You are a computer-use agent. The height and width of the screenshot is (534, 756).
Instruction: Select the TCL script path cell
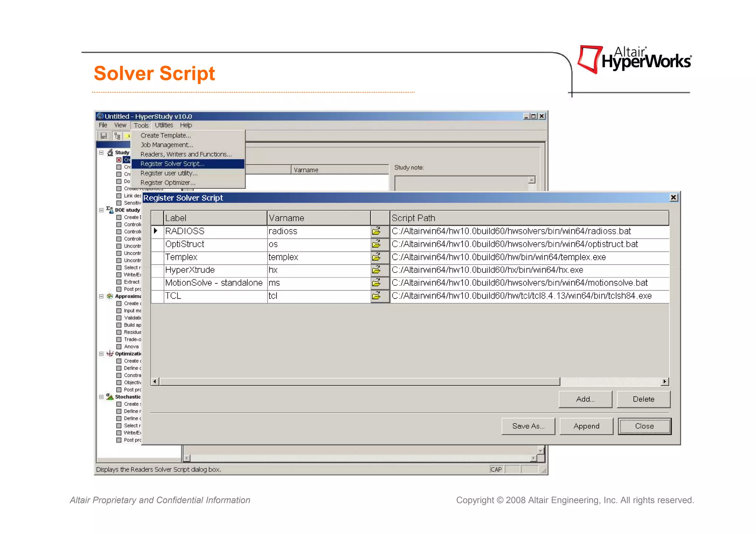(x=529, y=296)
